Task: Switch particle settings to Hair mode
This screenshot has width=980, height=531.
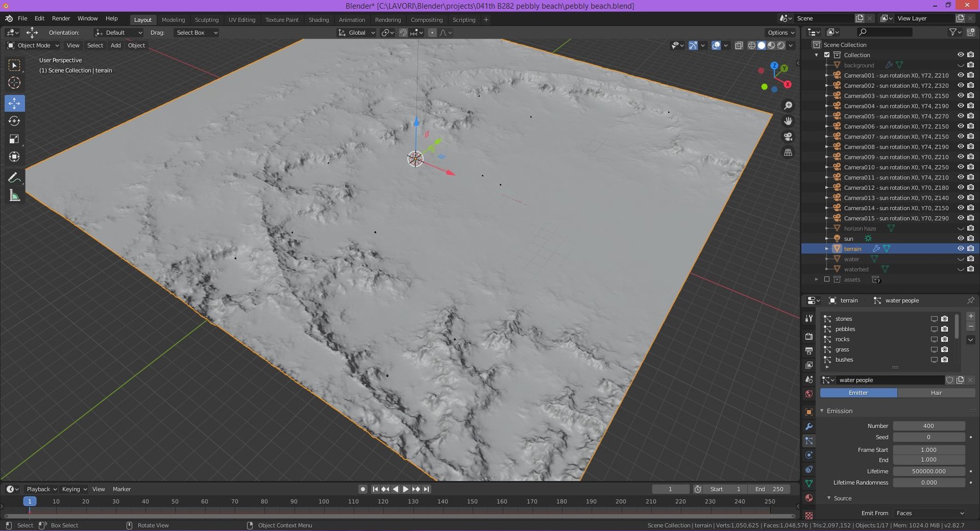Action: pos(936,392)
